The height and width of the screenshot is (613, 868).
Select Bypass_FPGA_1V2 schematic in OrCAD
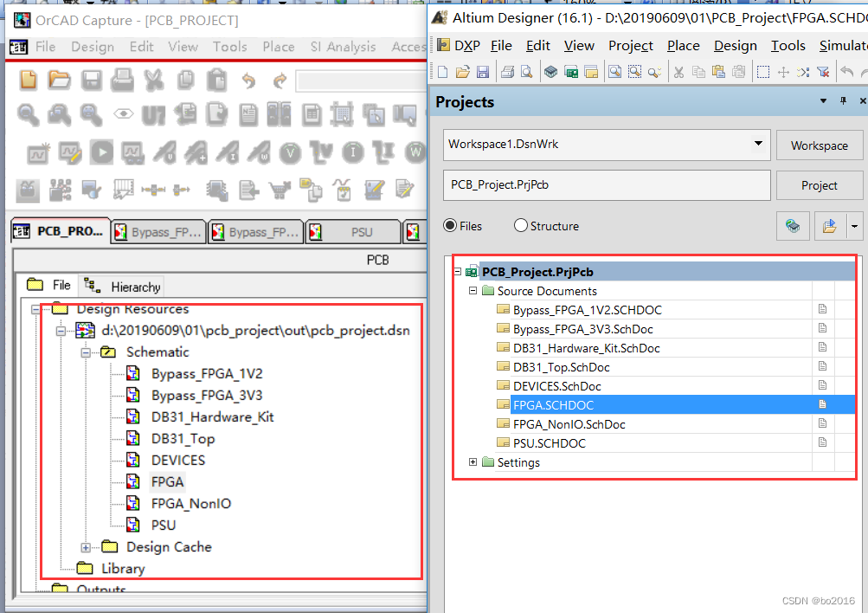point(207,374)
